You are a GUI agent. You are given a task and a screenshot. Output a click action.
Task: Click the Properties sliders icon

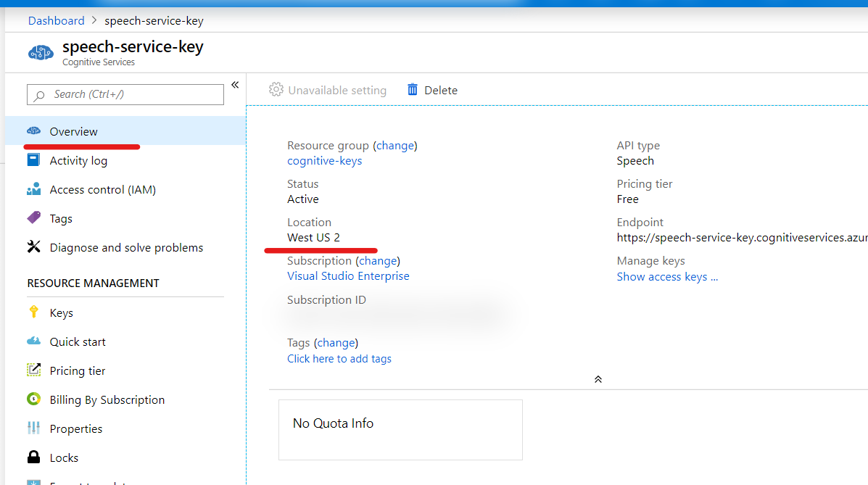(x=34, y=428)
